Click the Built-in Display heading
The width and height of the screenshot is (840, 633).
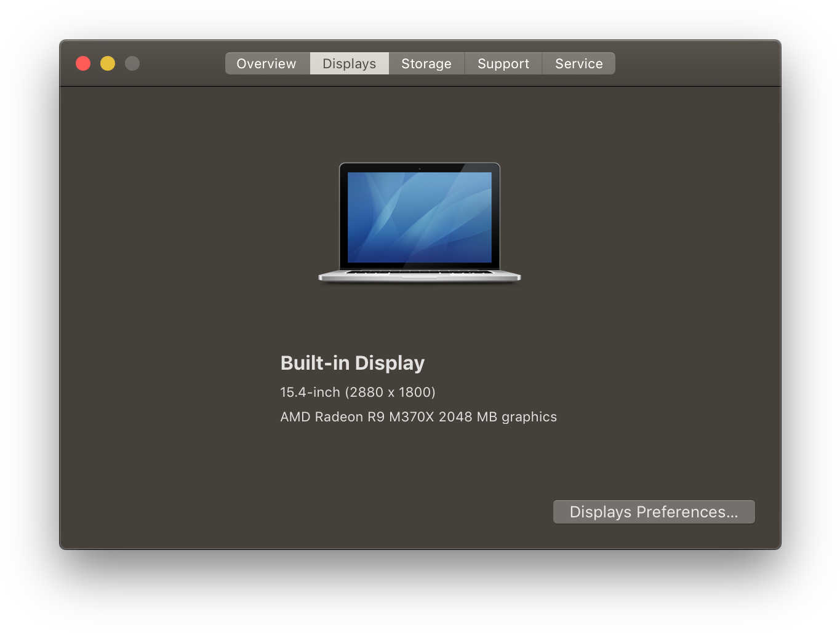tap(352, 363)
